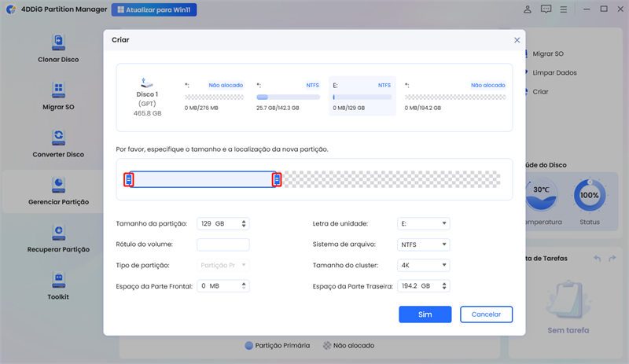The width and height of the screenshot is (629, 364).
Task: Click the Rótulo do volume text field
Action: pos(223,245)
